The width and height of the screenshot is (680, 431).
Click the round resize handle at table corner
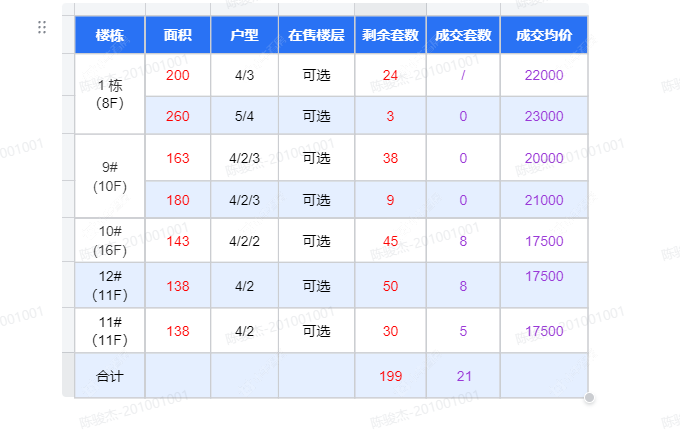pyautogui.click(x=589, y=398)
